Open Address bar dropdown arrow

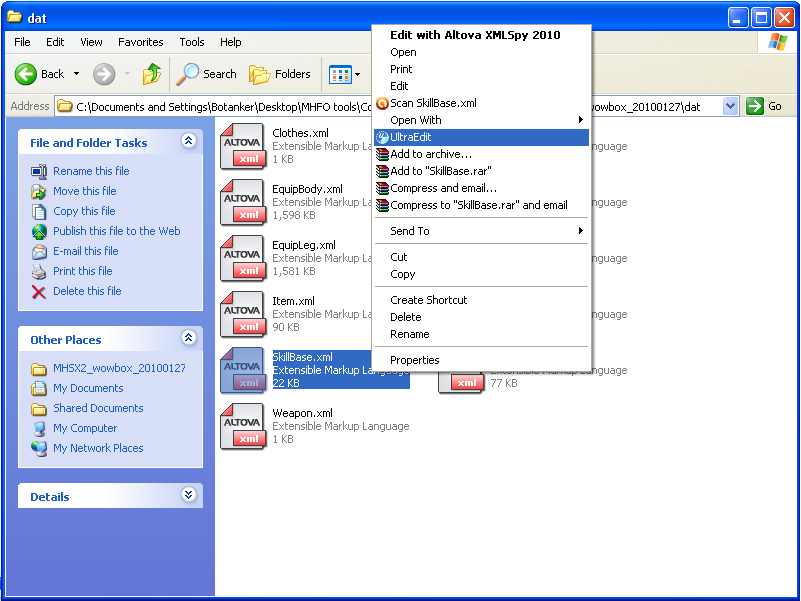tap(731, 106)
